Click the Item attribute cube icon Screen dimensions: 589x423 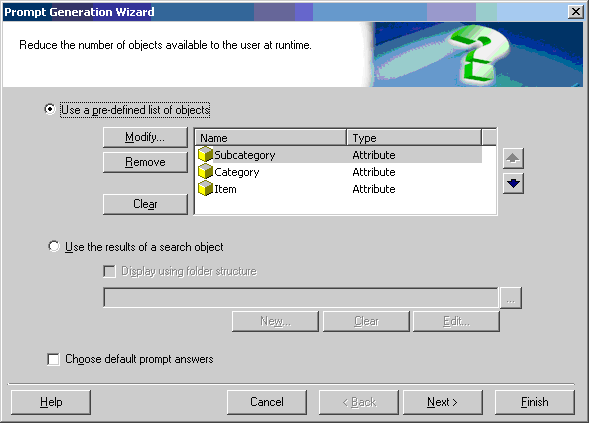205,188
